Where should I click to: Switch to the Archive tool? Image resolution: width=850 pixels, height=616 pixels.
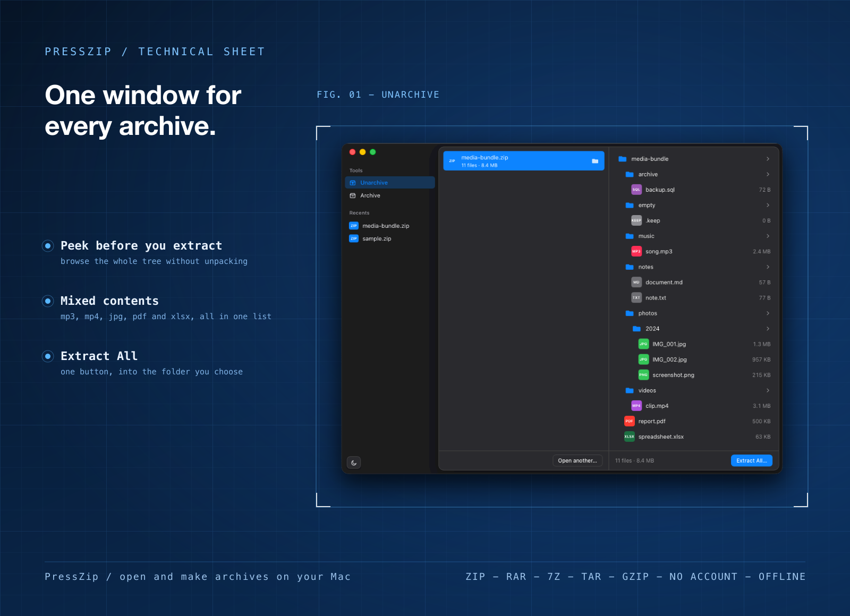[390, 195]
